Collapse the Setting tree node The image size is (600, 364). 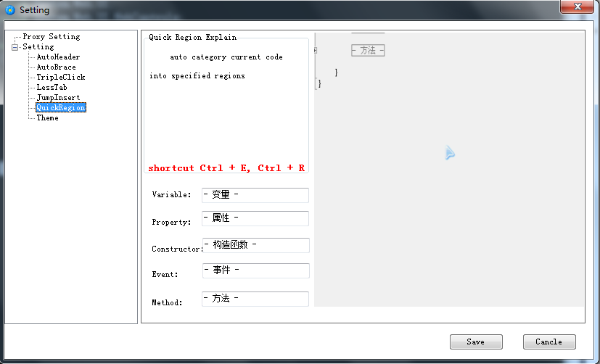15,47
